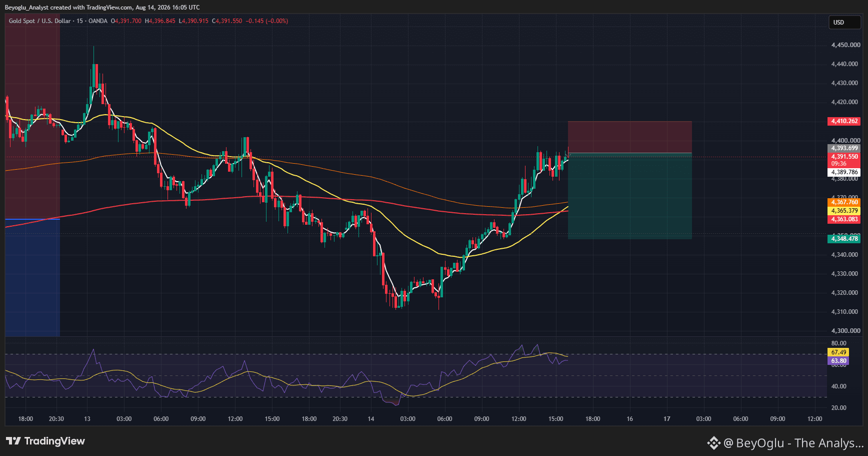
Task: Click the 4,400.000 price axis label
Action: (844, 141)
